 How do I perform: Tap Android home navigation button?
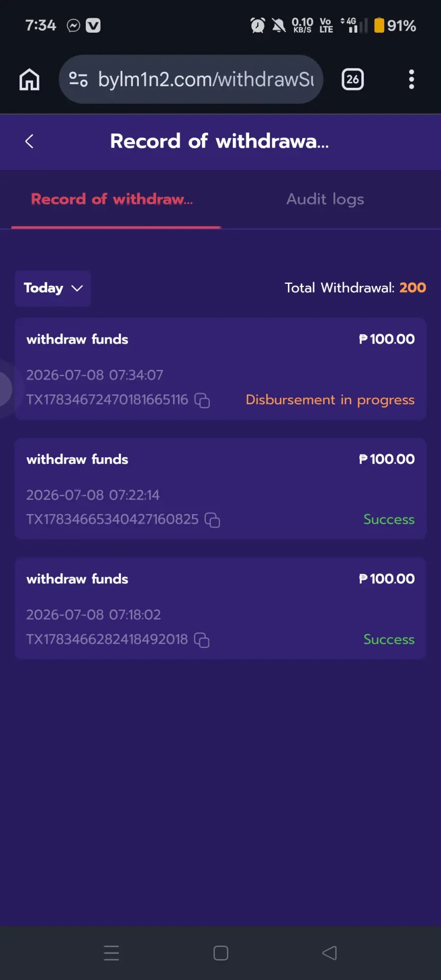coord(220,953)
